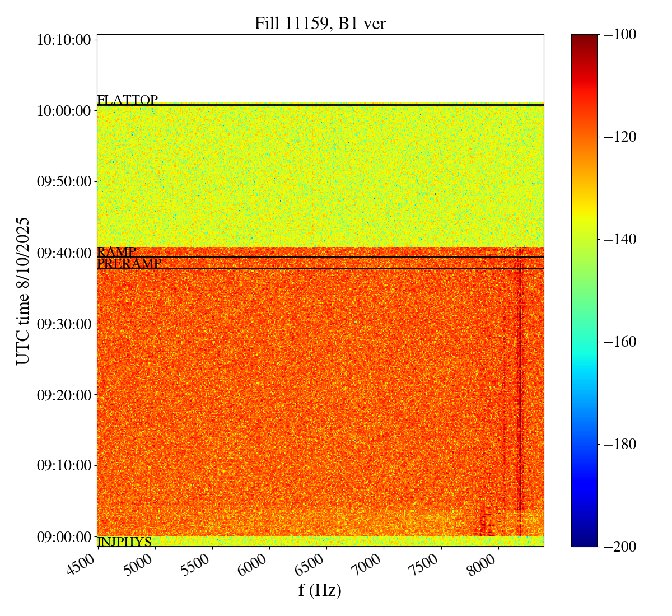
Task: Click the INJPHYS phase marker label
Action: click(x=124, y=542)
